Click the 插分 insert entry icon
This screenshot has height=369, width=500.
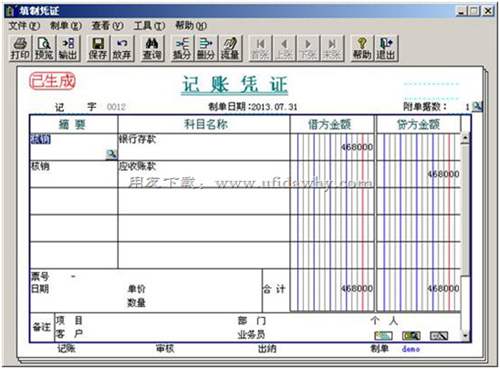[x=182, y=49]
